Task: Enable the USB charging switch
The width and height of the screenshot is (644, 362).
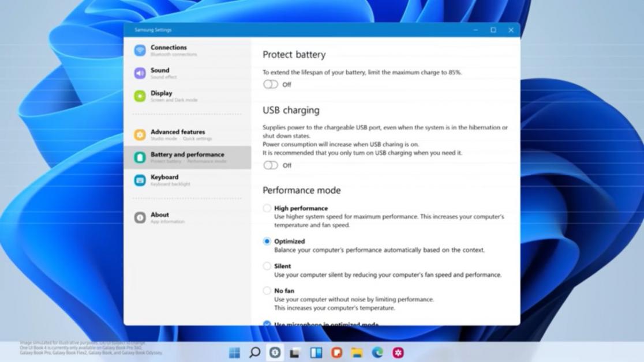Action: click(271, 165)
